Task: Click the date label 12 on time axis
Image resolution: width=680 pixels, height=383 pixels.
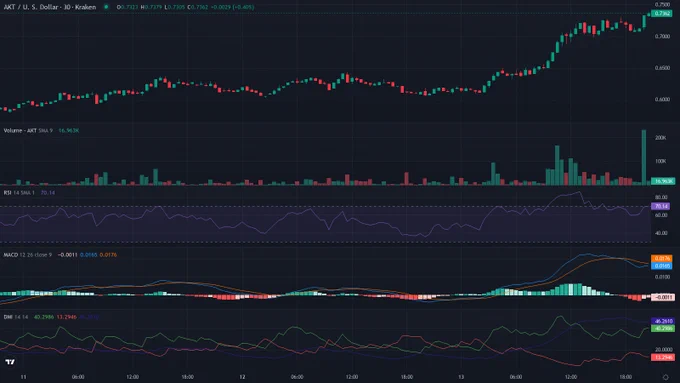Action: (x=242, y=377)
